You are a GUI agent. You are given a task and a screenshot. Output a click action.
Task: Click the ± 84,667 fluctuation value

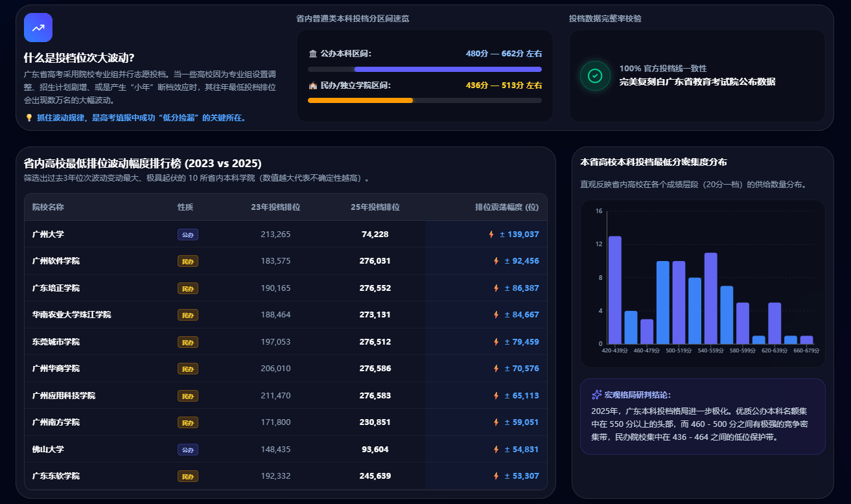click(x=522, y=315)
